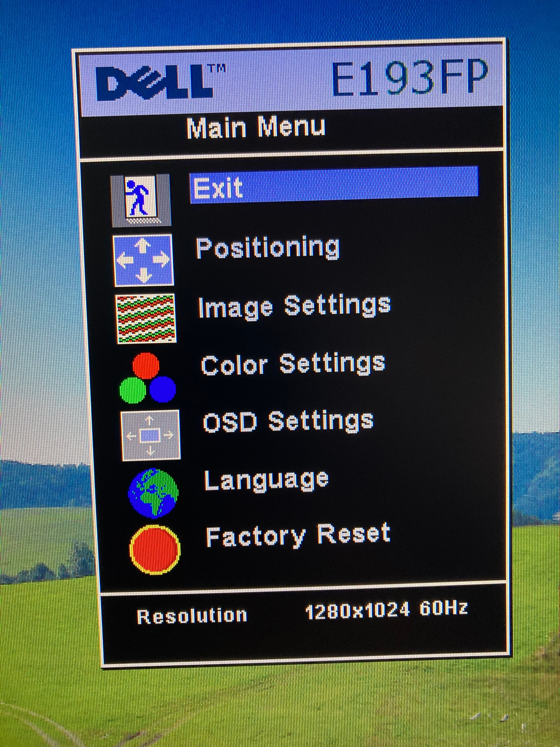
Task: Select the RGB circles Color Settings icon
Action: pyautogui.click(x=148, y=378)
